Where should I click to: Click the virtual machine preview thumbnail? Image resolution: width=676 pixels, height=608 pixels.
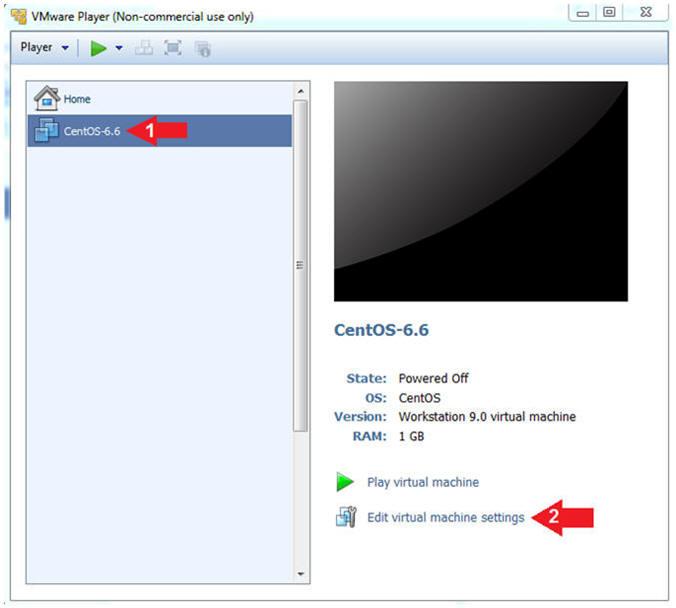pyautogui.click(x=481, y=191)
